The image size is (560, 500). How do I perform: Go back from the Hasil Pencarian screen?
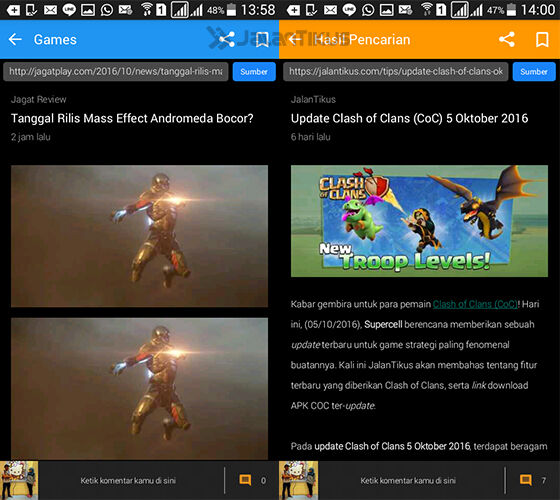[x=295, y=39]
